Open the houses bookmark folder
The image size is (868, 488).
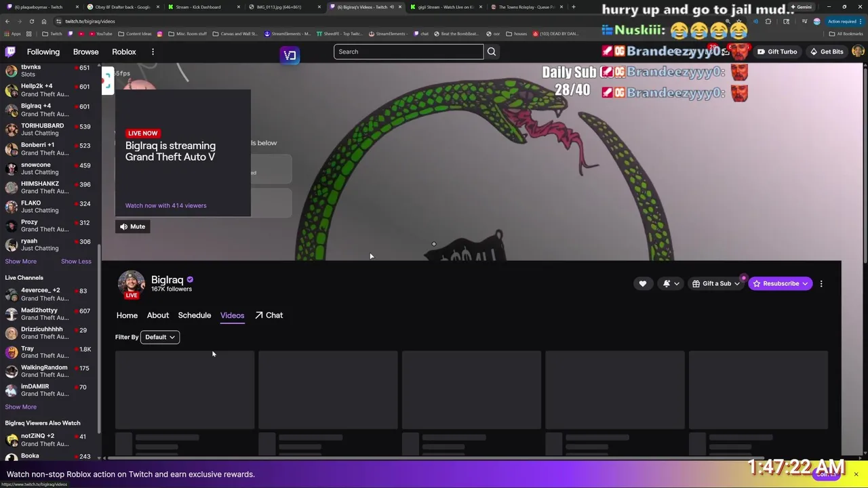[x=517, y=33]
